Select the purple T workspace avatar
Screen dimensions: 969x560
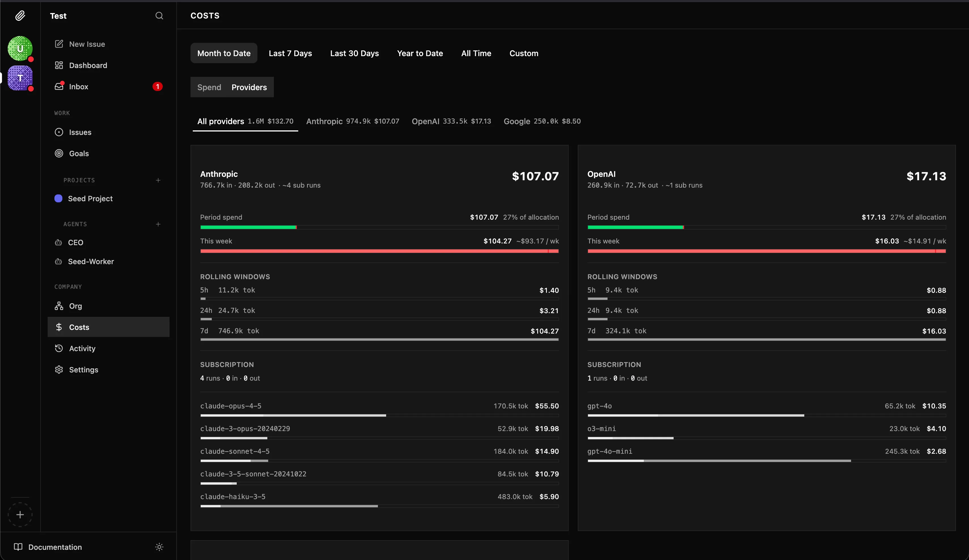pyautogui.click(x=20, y=78)
